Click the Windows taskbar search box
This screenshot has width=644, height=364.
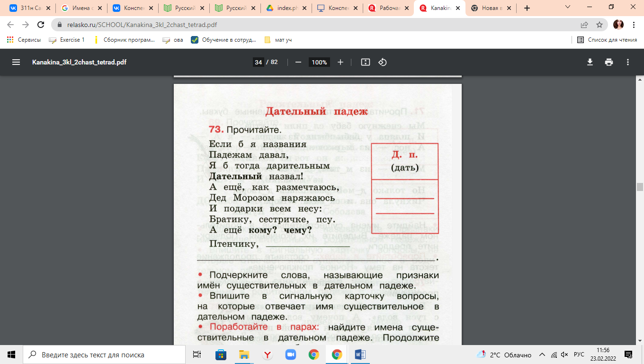click(104, 355)
